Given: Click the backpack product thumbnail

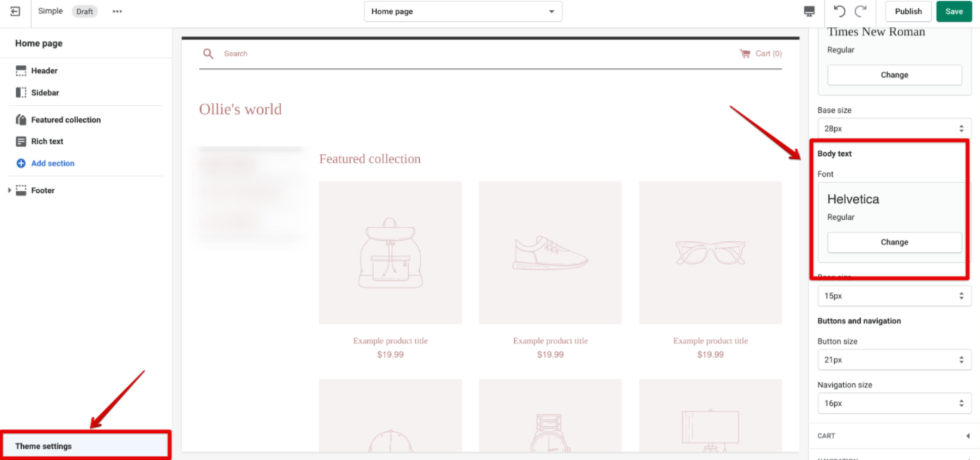Looking at the screenshot, I should point(390,253).
